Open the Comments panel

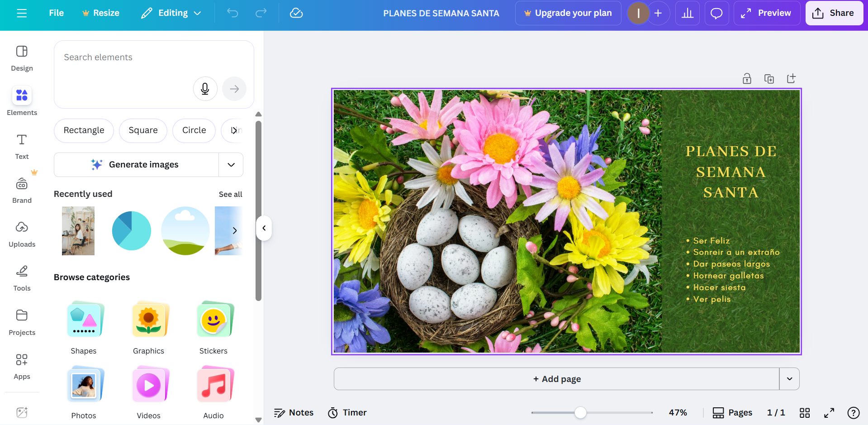click(x=716, y=13)
